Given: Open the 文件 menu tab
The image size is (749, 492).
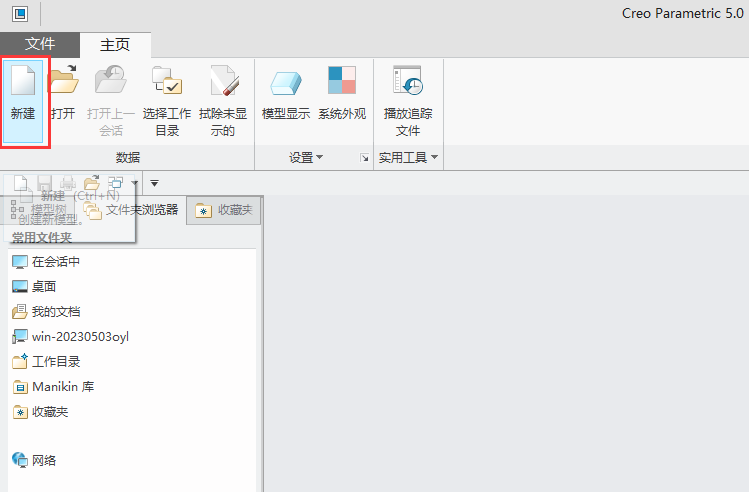Looking at the screenshot, I should pyautogui.click(x=40, y=44).
